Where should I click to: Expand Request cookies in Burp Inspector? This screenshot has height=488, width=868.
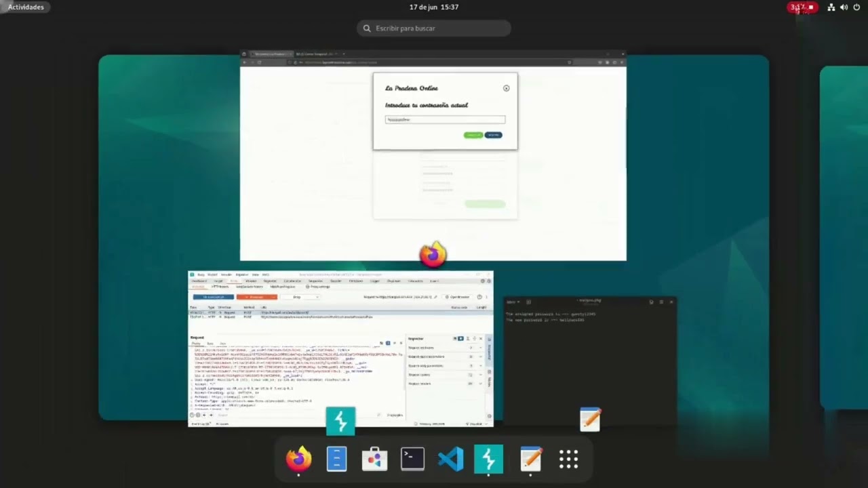(444, 374)
